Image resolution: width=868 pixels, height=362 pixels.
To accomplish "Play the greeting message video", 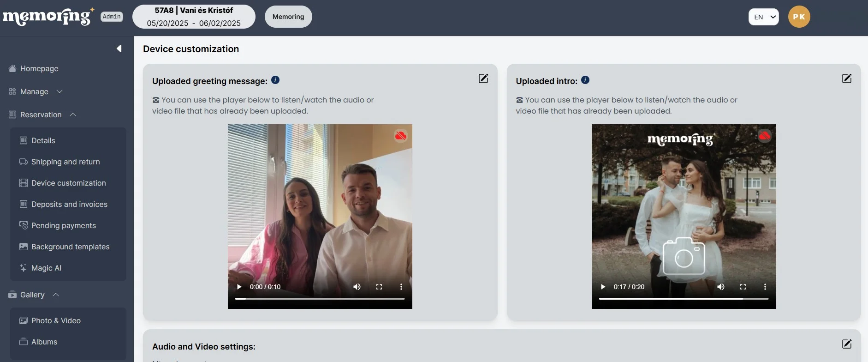I will point(239,287).
